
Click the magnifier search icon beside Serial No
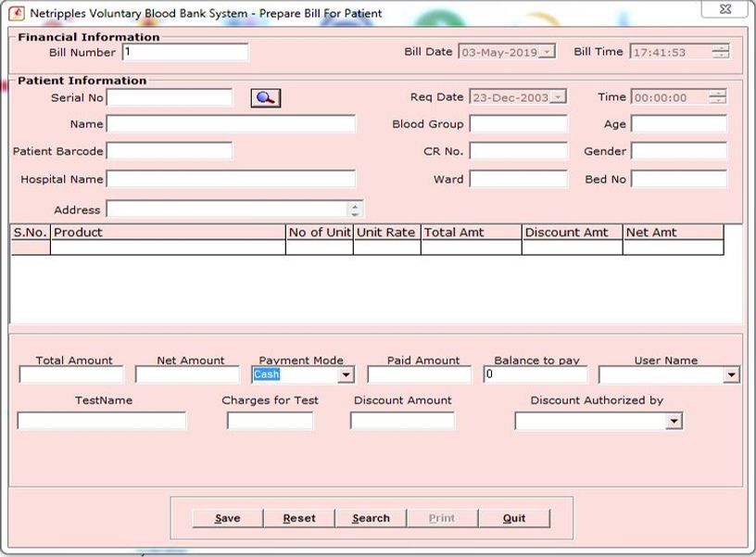266,98
